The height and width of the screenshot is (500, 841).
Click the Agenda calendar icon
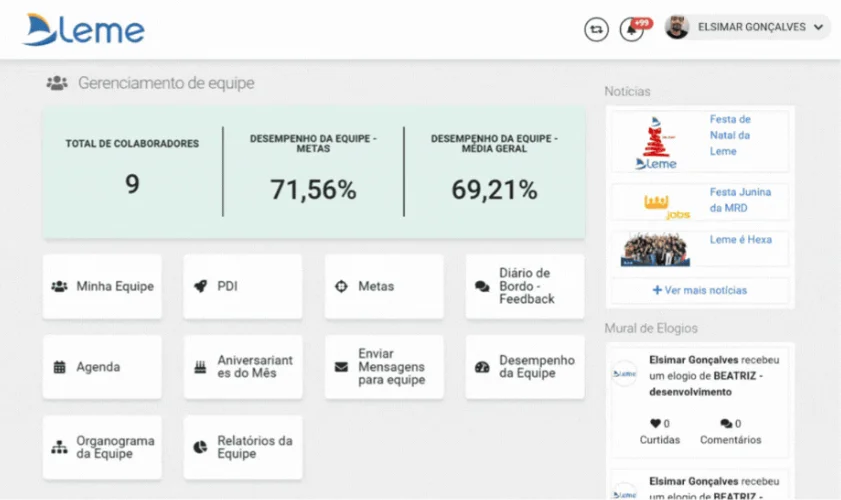(59, 367)
